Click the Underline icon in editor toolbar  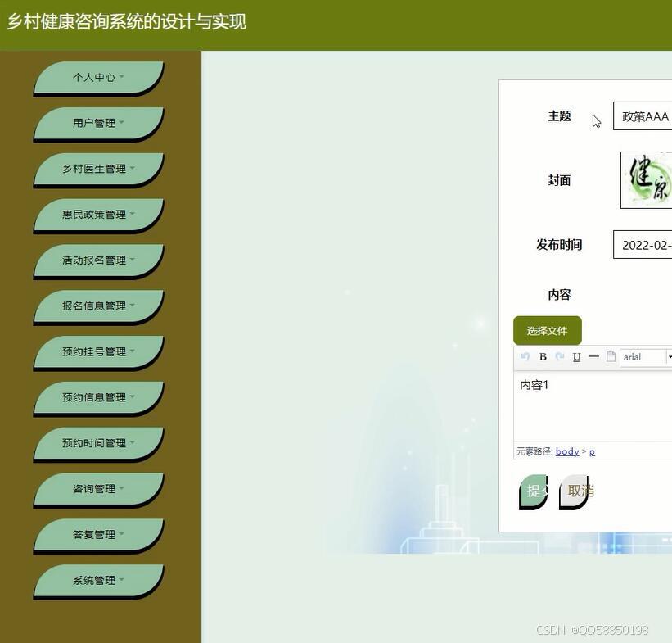pyautogui.click(x=576, y=356)
